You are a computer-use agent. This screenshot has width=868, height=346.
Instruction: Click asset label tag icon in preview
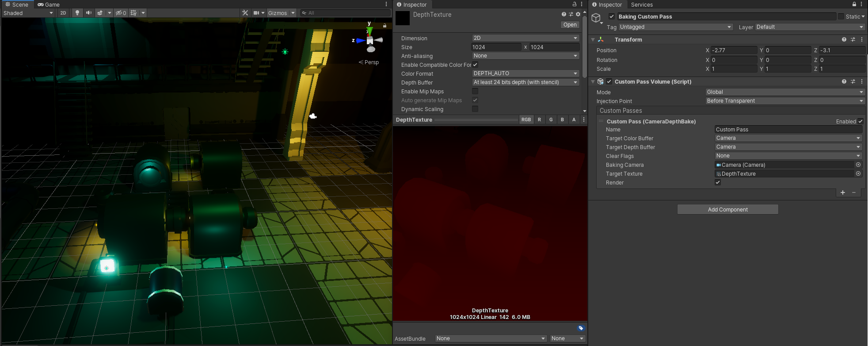pos(581,328)
